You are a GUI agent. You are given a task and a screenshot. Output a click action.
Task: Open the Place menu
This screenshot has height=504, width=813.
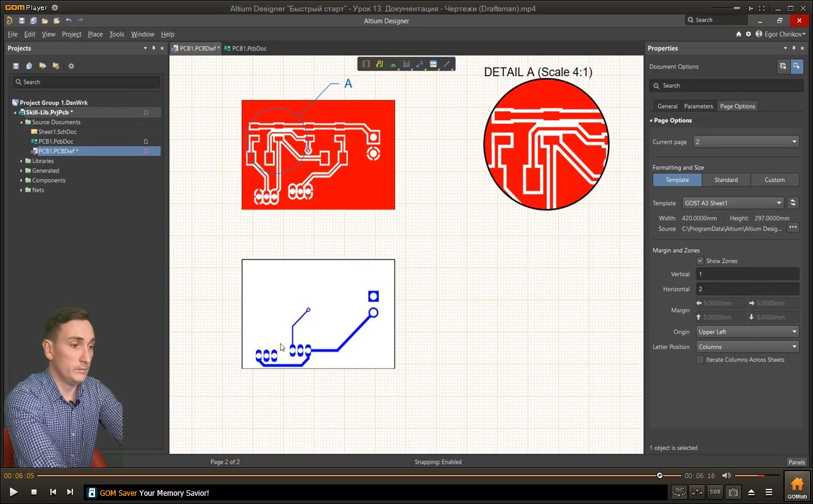pyautogui.click(x=95, y=34)
